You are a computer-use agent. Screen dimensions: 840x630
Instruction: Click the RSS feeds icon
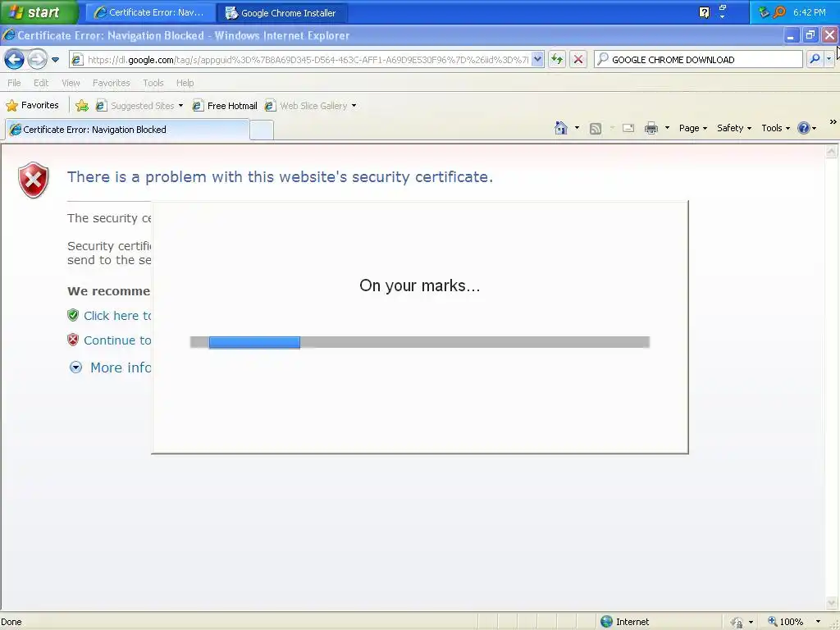(596, 129)
